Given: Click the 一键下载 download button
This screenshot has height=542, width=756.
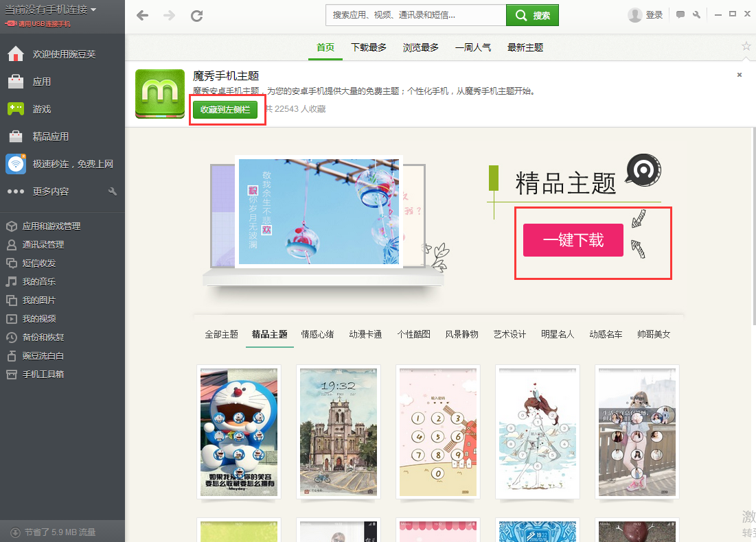Looking at the screenshot, I should [573, 239].
